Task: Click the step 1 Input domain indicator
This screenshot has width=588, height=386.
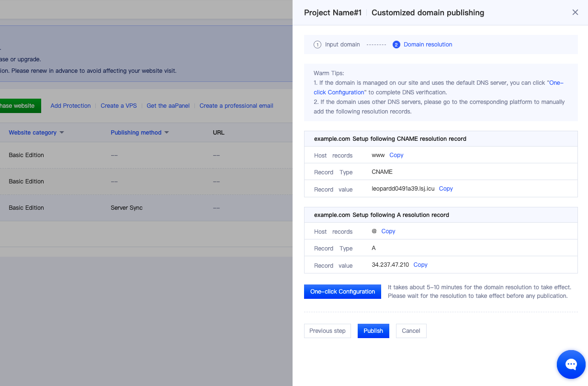Action: tap(337, 45)
